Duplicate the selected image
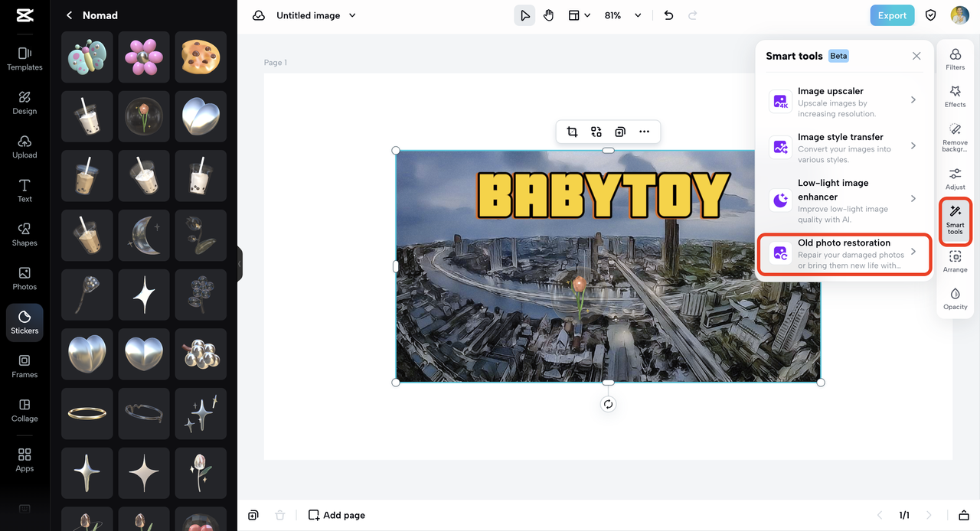Screen dimensions: 980x531 [x=620, y=132]
